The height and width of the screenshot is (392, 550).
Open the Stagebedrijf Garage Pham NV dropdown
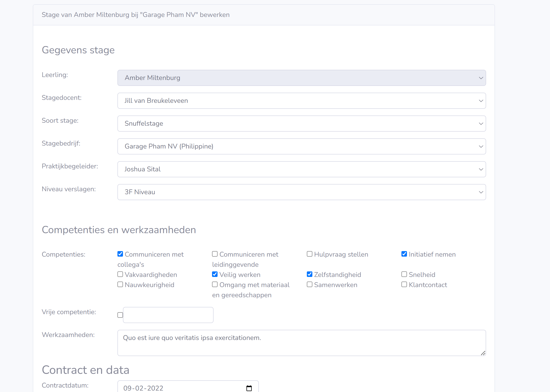click(x=301, y=146)
